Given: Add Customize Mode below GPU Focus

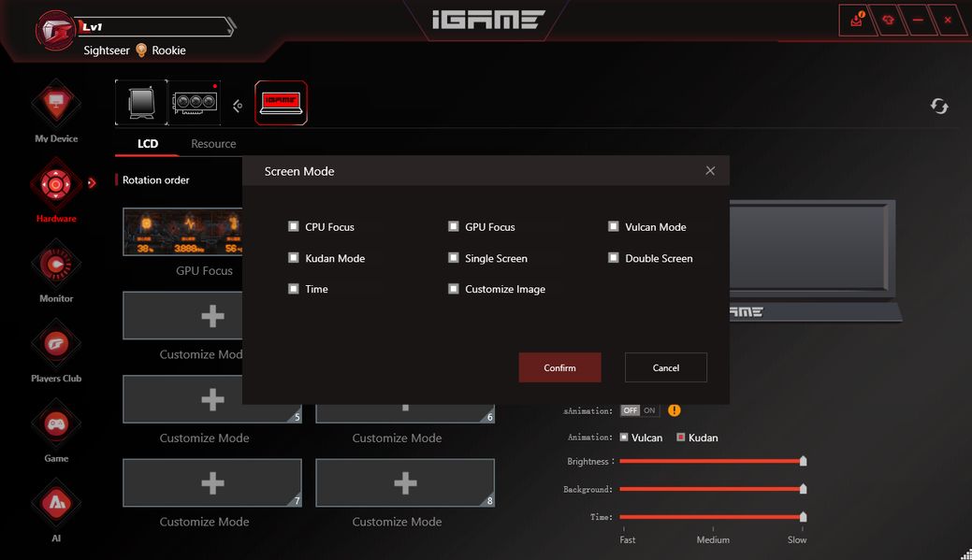Looking at the screenshot, I should [182, 315].
